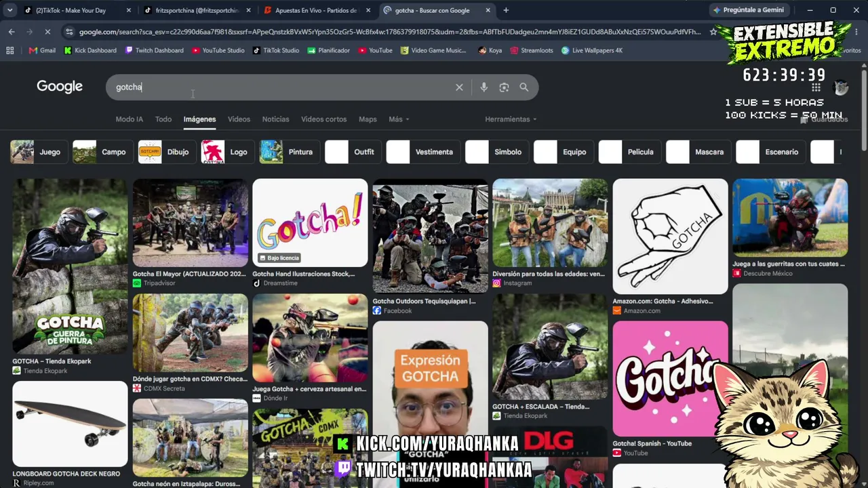Select the Videos results tab

(239, 119)
